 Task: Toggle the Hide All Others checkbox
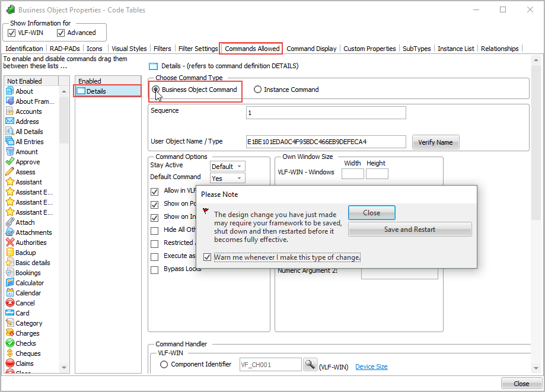click(155, 231)
